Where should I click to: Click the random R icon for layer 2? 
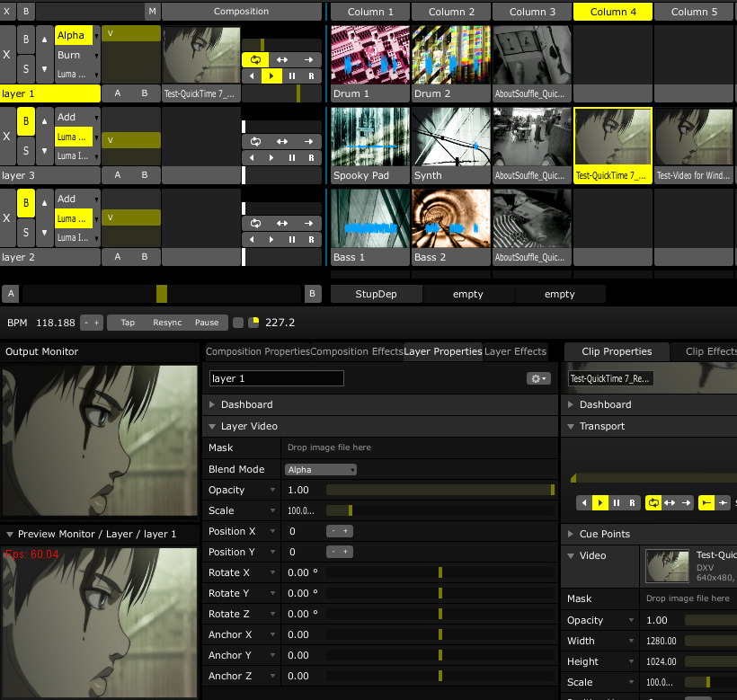point(311,240)
